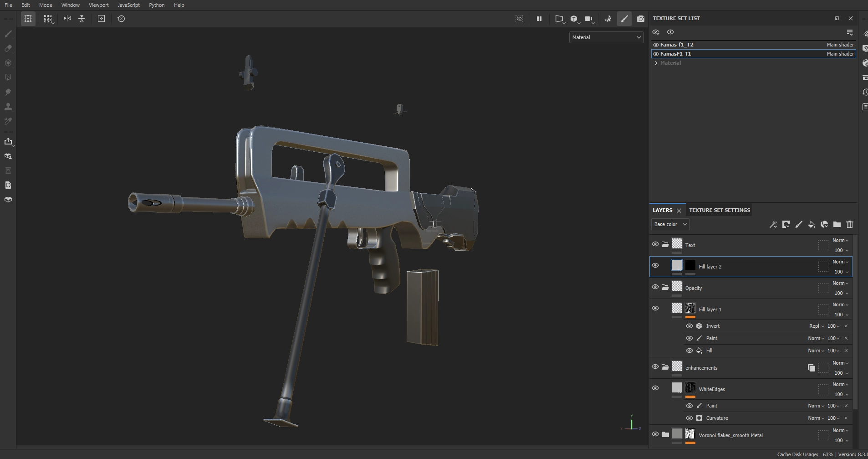Viewport: 868px width, 459px height.
Task: Hide the Fill layer 2 layer
Action: (655, 266)
